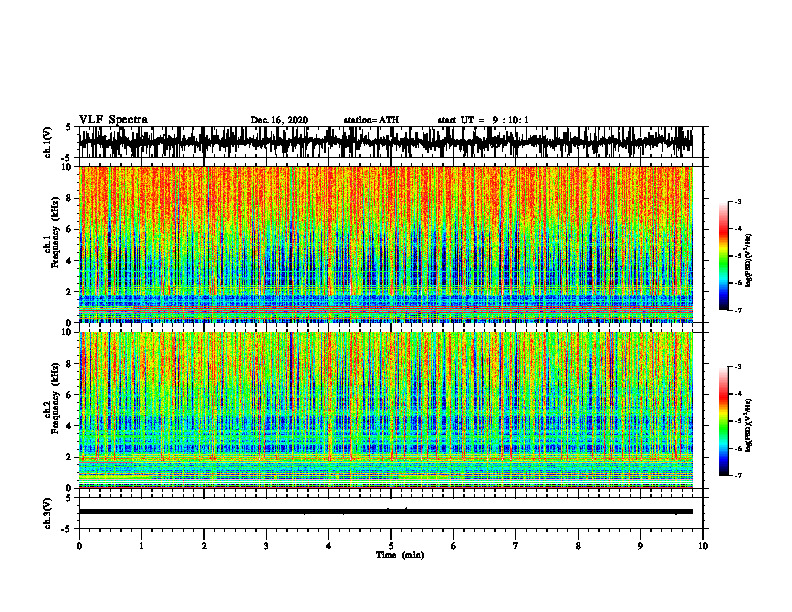This screenshot has height=612, width=792.
Task: Select the date text "Dec. 16, 2020"
Action: click(279, 120)
